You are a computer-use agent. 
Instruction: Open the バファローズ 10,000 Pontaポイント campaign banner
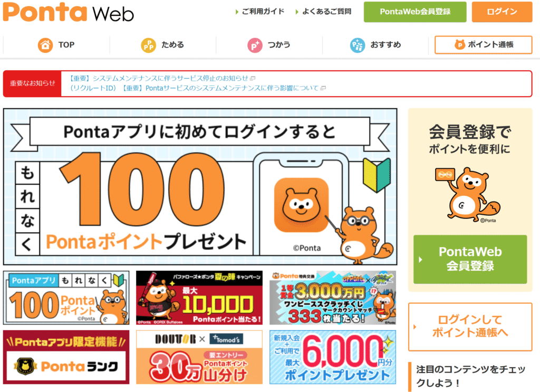click(x=199, y=298)
